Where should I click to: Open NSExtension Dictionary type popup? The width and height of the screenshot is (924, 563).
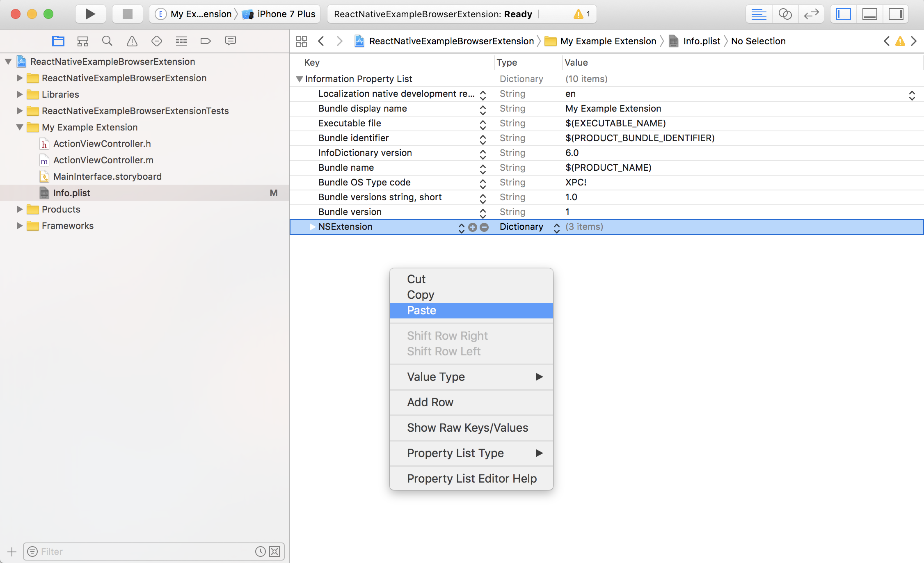pos(557,228)
